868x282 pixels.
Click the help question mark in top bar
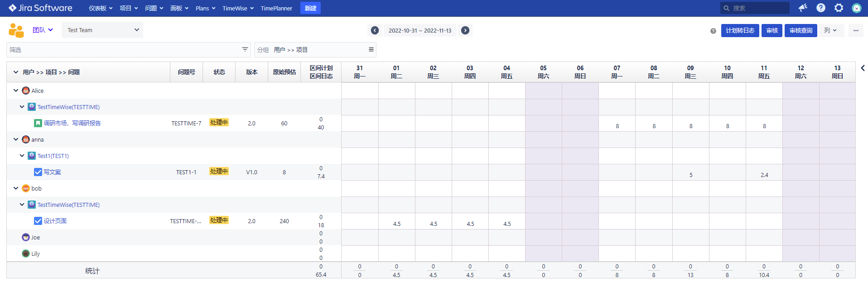point(820,8)
